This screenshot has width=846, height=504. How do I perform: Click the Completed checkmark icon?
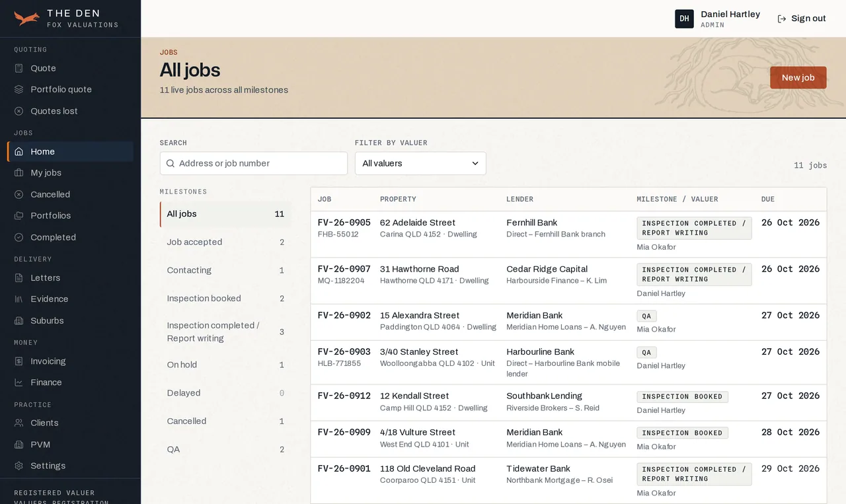coord(19,237)
